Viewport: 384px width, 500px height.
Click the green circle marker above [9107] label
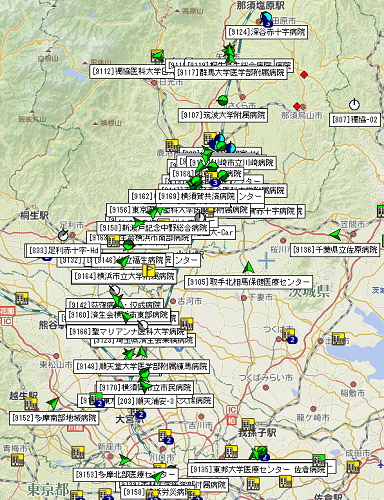click(x=222, y=100)
